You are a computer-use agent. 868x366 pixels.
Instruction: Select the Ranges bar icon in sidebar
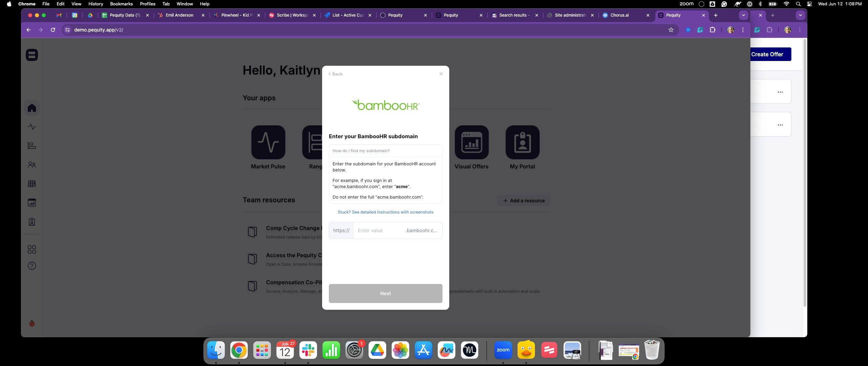[32, 146]
